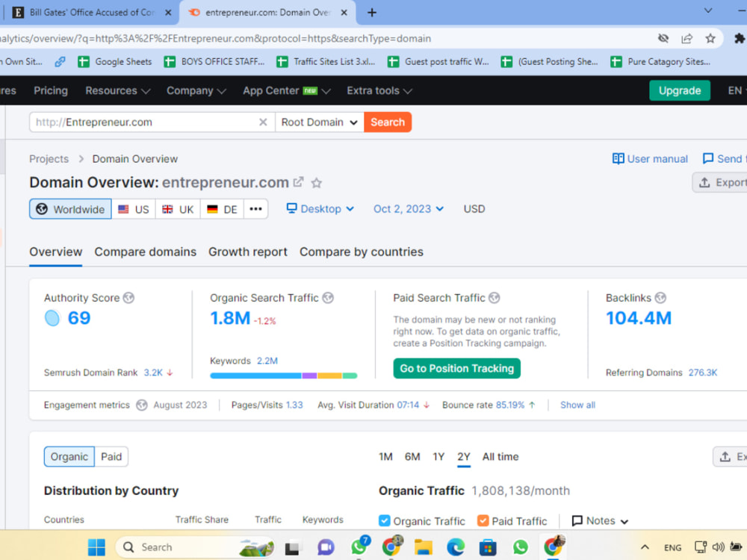Select the DE database
747x560 pixels.
(x=222, y=209)
